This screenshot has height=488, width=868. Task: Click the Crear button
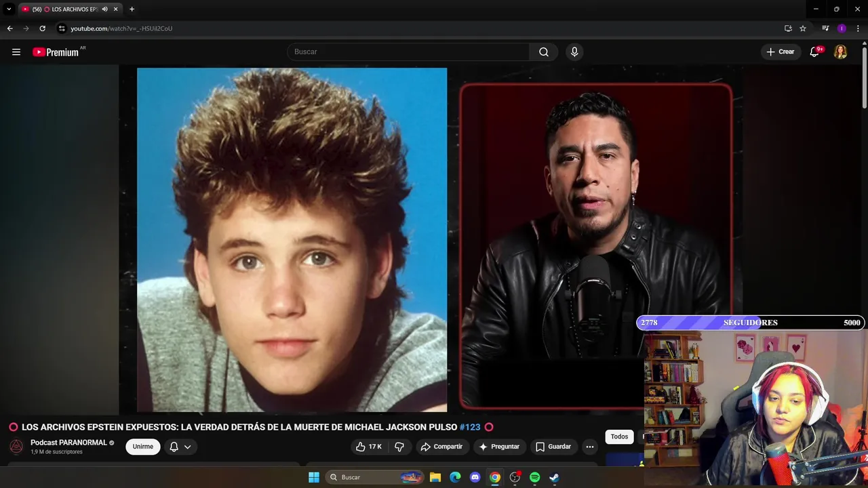[x=781, y=52]
